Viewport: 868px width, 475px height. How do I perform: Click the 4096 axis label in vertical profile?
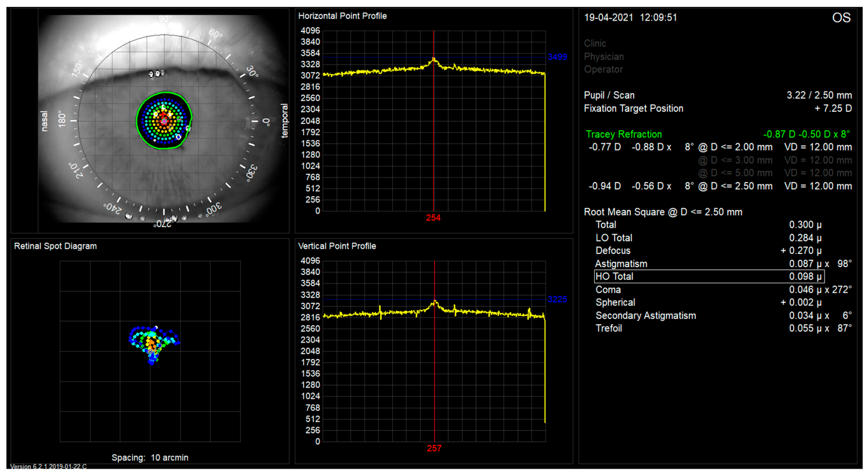pos(310,261)
